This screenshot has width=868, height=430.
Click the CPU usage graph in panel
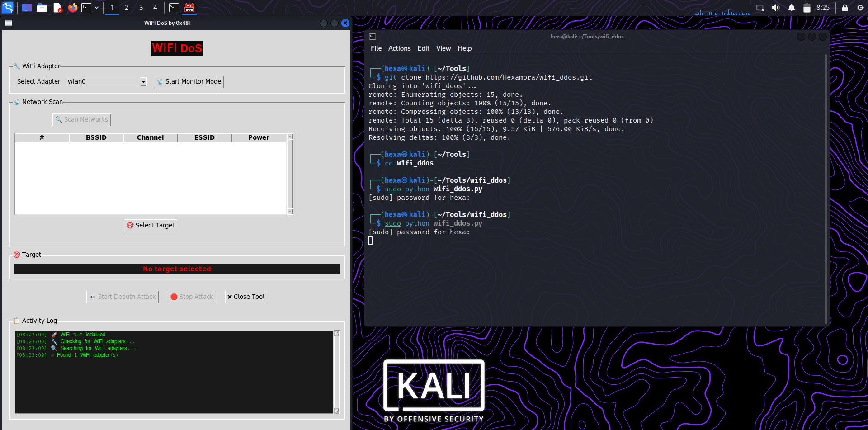coord(722,12)
